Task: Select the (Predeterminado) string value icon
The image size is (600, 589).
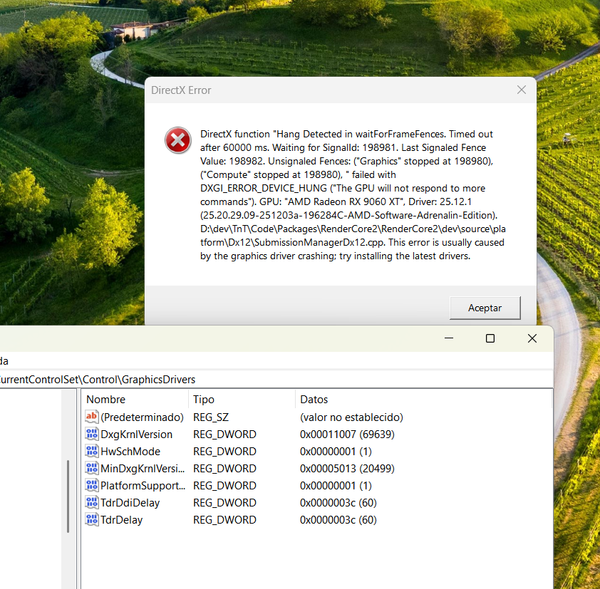Action: tap(92, 417)
